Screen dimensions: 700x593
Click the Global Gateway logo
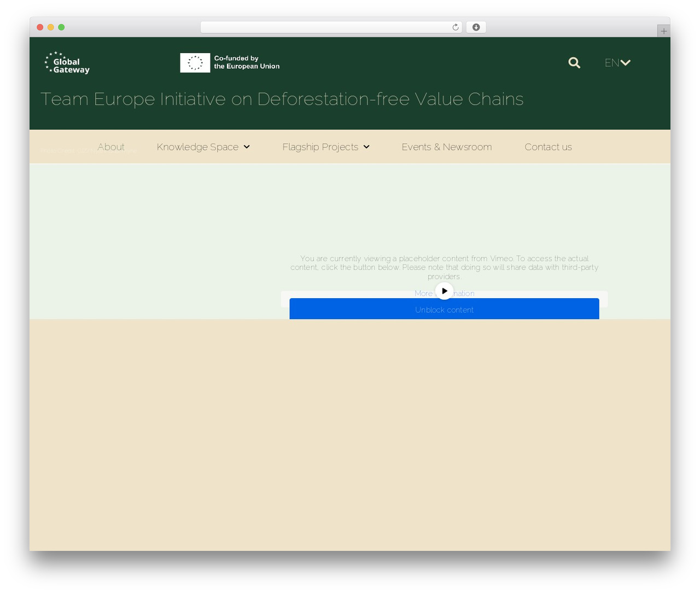67,63
